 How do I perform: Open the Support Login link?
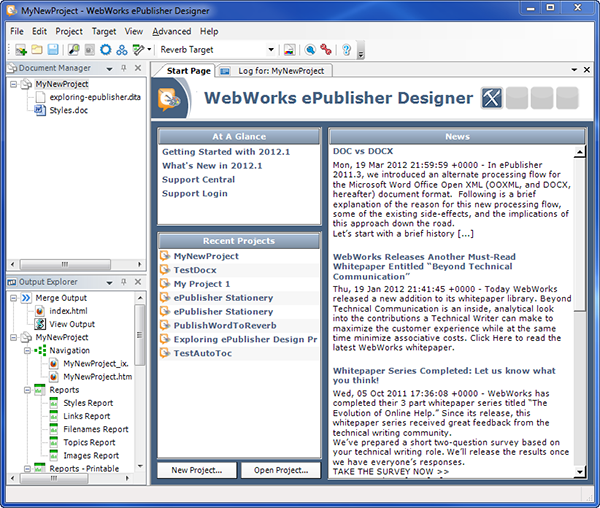[x=194, y=194]
